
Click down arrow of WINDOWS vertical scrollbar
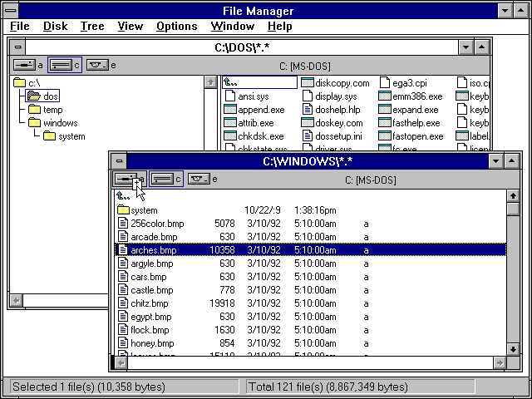(513, 349)
